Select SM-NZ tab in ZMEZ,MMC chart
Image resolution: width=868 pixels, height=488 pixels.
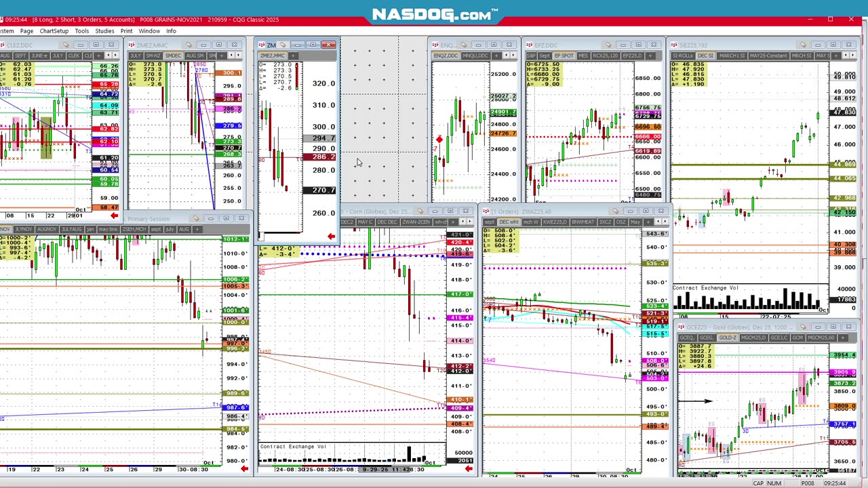[153, 56]
